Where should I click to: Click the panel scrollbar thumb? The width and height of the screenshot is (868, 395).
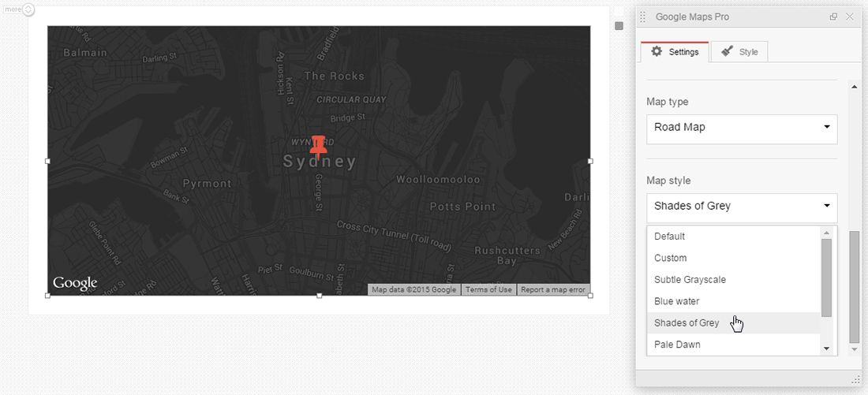(x=854, y=287)
